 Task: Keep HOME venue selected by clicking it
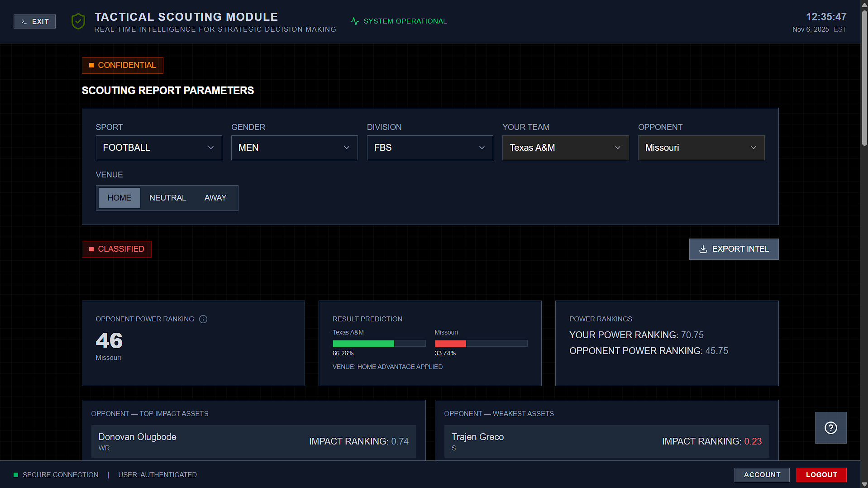point(119,198)
